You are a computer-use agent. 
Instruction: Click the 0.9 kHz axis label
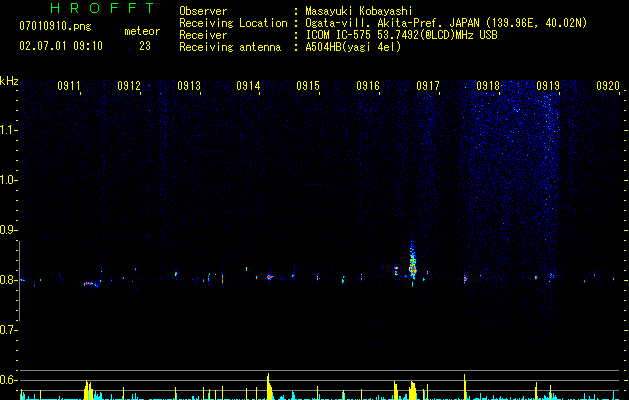9,230
